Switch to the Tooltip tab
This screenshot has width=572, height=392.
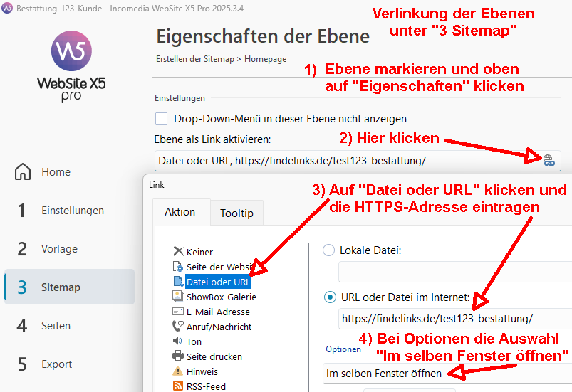pyautogui.click(x=237, y=213)
